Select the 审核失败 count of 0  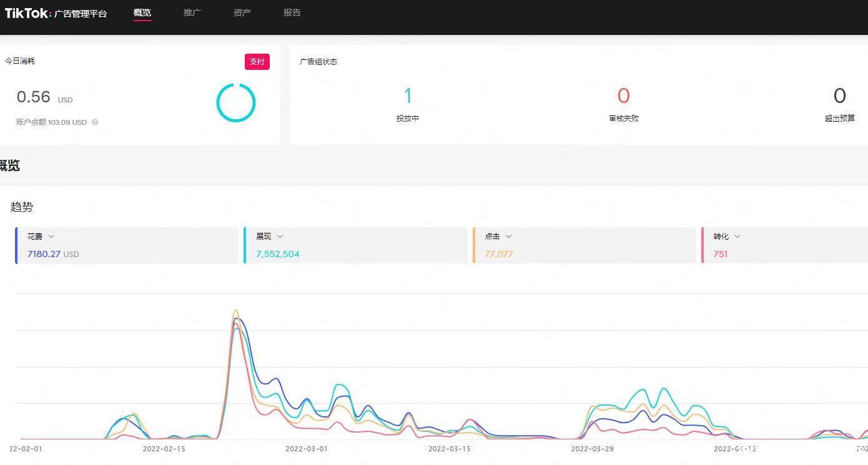pyautogui.click(x=623, y=95)
